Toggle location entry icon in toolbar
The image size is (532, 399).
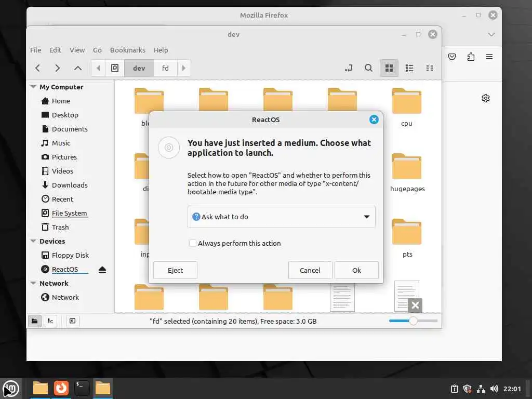coord(349,68)
